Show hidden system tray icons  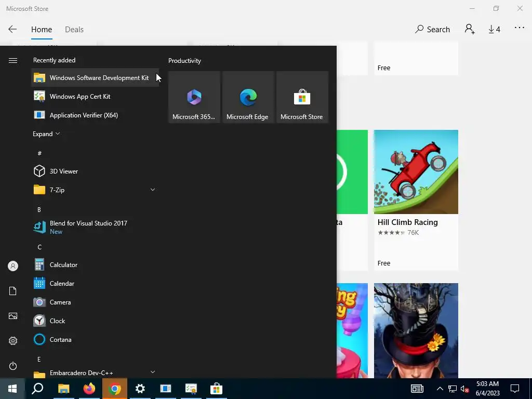pos(440,389)
